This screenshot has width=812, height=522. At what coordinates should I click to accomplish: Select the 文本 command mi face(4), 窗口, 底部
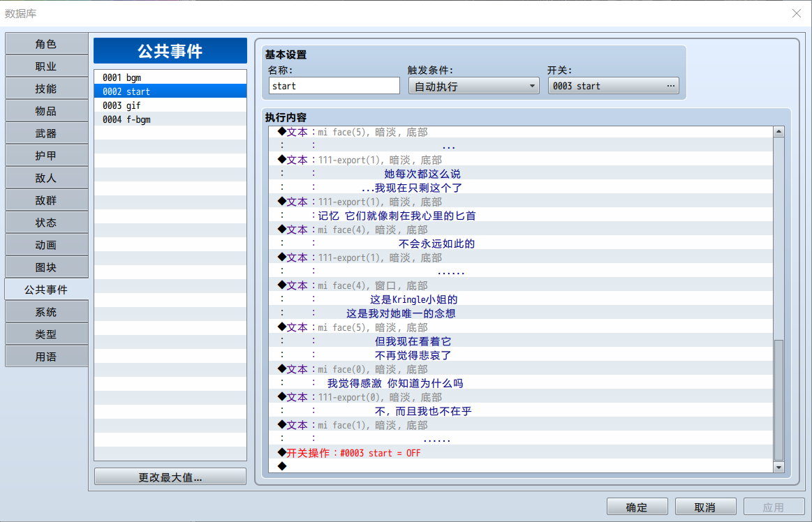(521, 286)
